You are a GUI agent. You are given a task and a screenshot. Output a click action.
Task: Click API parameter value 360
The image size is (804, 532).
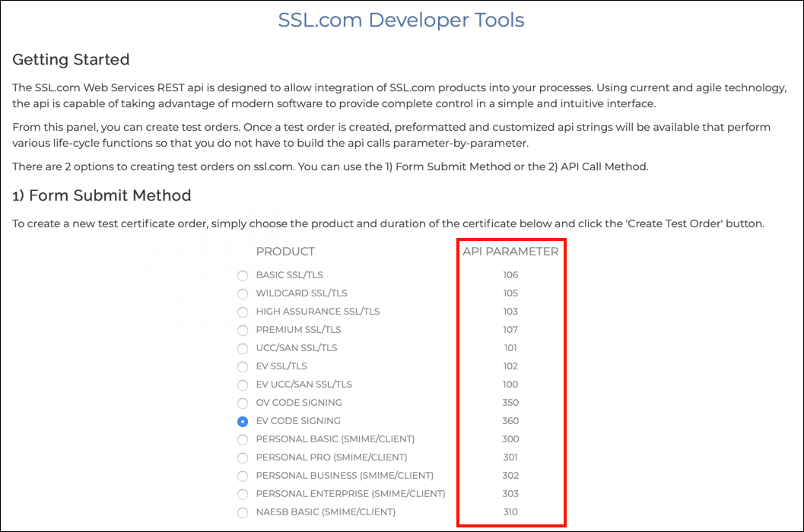(x=510, y=421)
